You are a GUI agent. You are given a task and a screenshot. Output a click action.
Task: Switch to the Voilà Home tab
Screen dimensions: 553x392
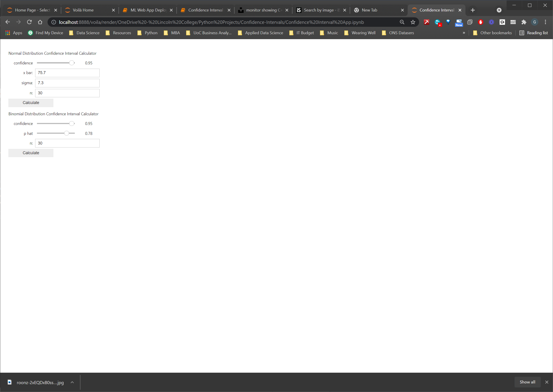click(x=83, y=10)
